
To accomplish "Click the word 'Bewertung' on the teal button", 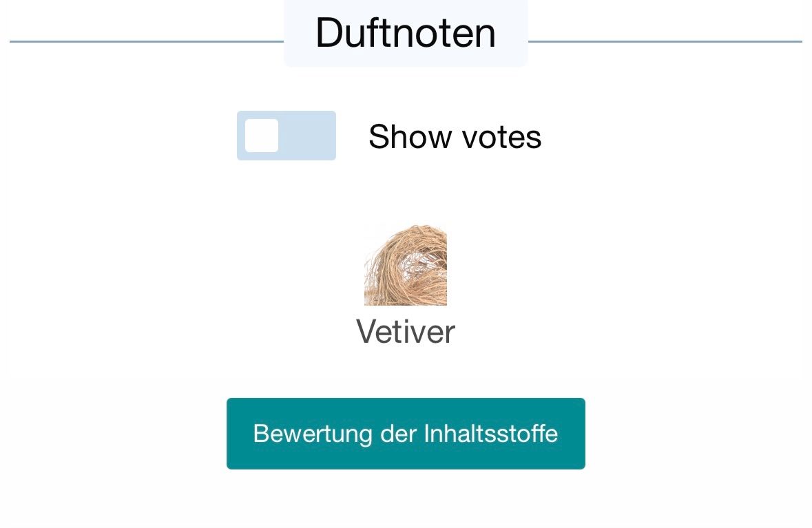I will [312, 434].
